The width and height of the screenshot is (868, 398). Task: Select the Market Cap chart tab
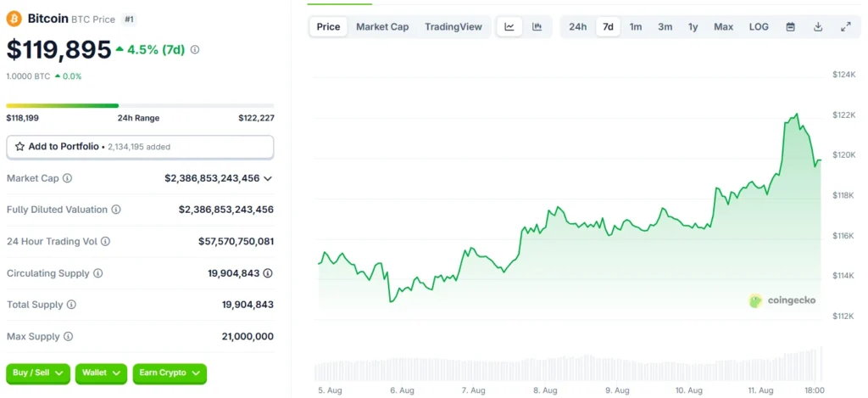382,26
